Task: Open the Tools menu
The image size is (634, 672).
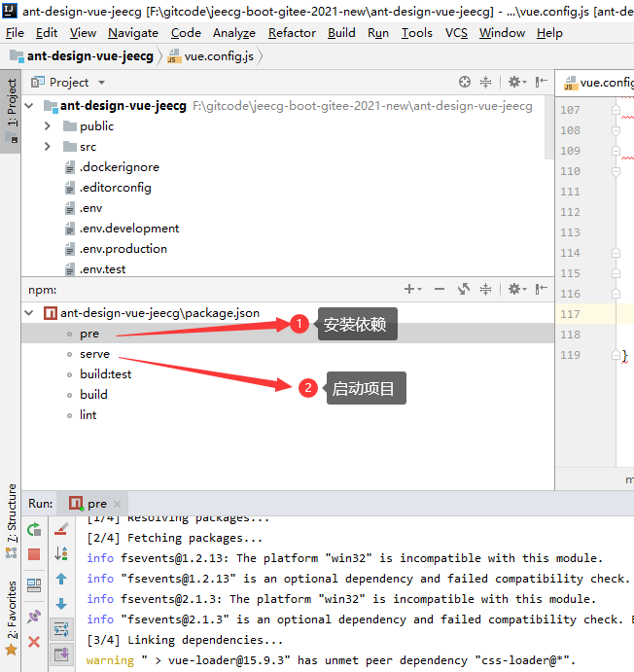Action: 417,33
